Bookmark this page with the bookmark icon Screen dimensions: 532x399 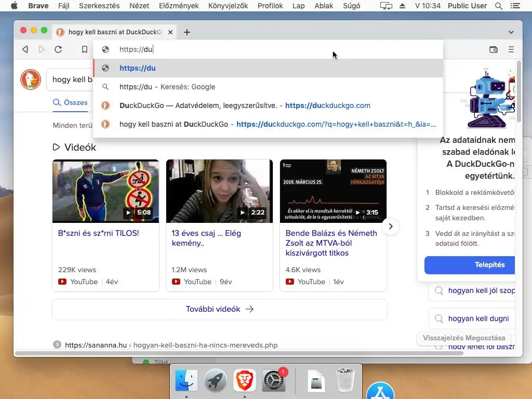(85, 49)
